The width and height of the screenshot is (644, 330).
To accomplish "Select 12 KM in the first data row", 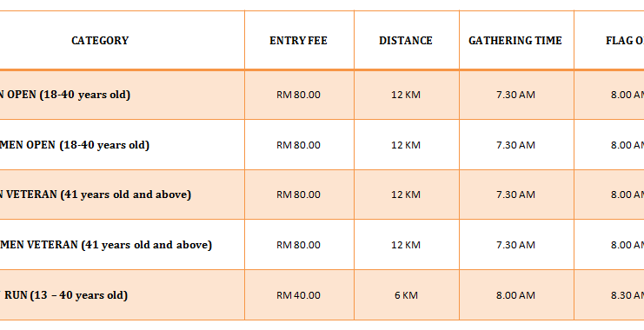I will coord(406,95).
